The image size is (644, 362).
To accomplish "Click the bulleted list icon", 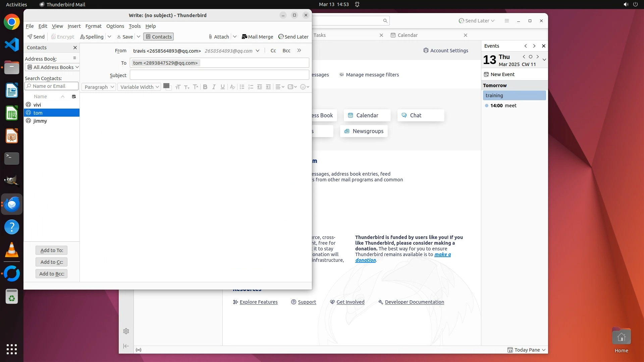I will click(242, 87).
